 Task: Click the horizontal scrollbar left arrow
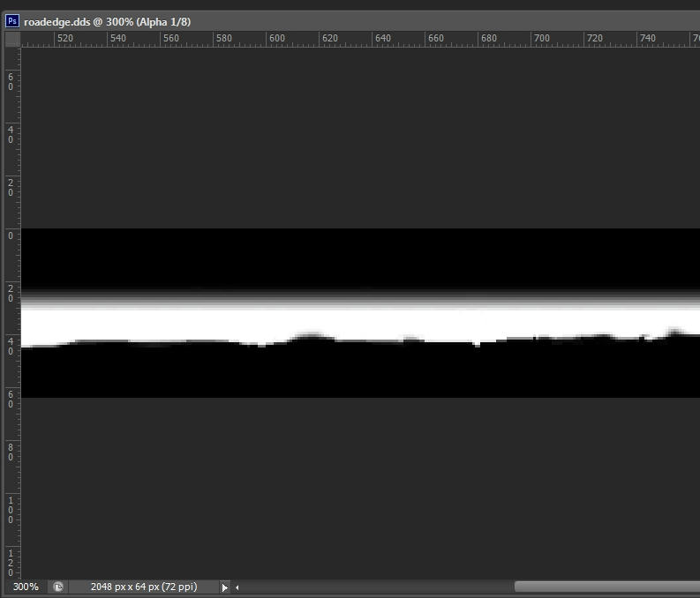pos(237,587)
